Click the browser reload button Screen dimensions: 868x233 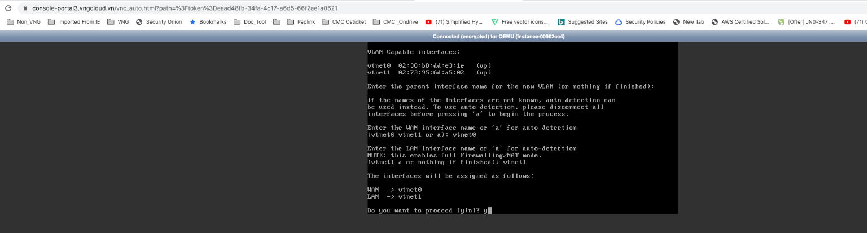coord(8,8)
